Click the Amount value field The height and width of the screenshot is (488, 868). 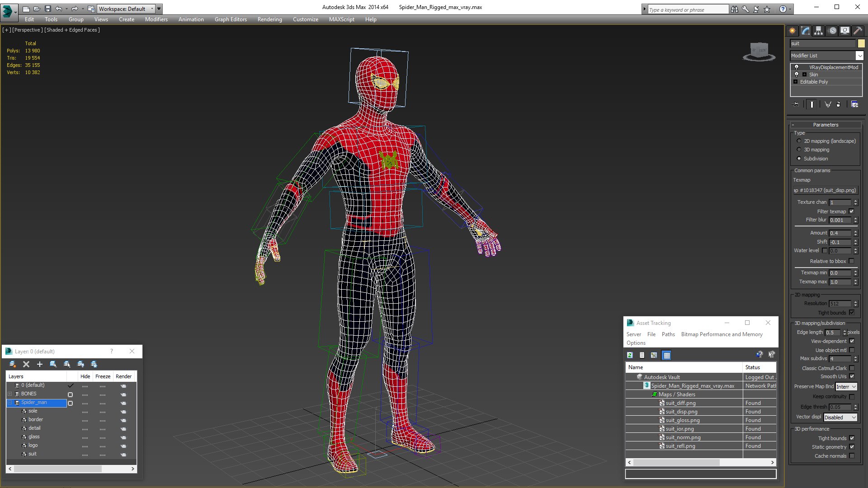840,233
